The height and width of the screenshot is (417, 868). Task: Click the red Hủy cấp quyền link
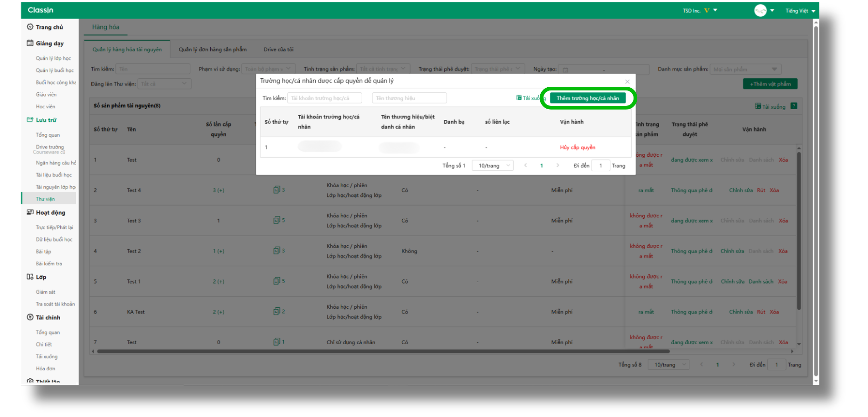pyautogui.click(x=577, y=147)
